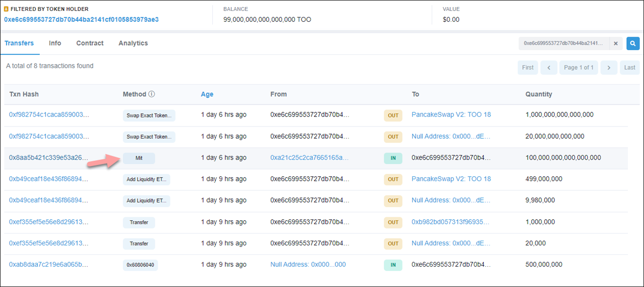Open txn hash 0xf982754c1caca859003 in the 1,000,000,000,000,000 row
644x287 pixels.
tap(49, 115)
